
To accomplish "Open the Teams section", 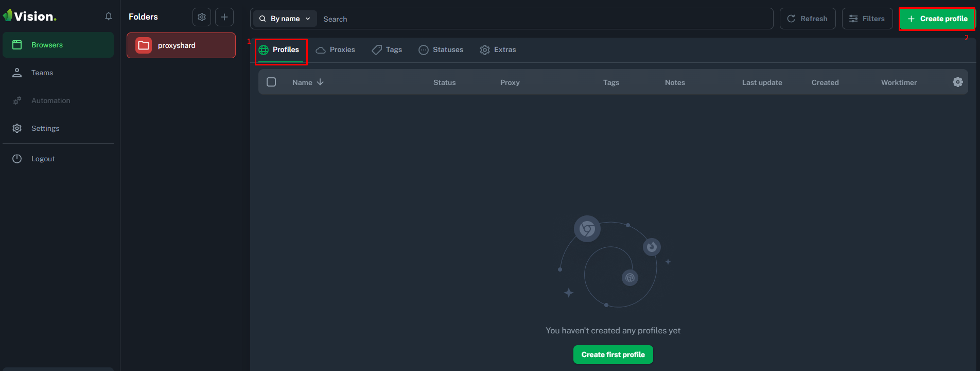I will pos(42,73).
